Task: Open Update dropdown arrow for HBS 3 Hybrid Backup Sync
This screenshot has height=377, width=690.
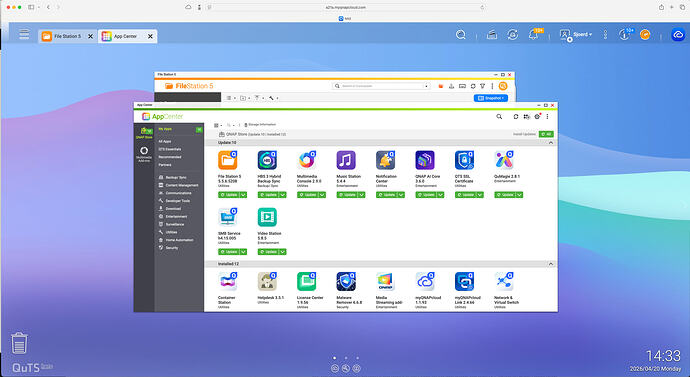Action: (283, 195)
